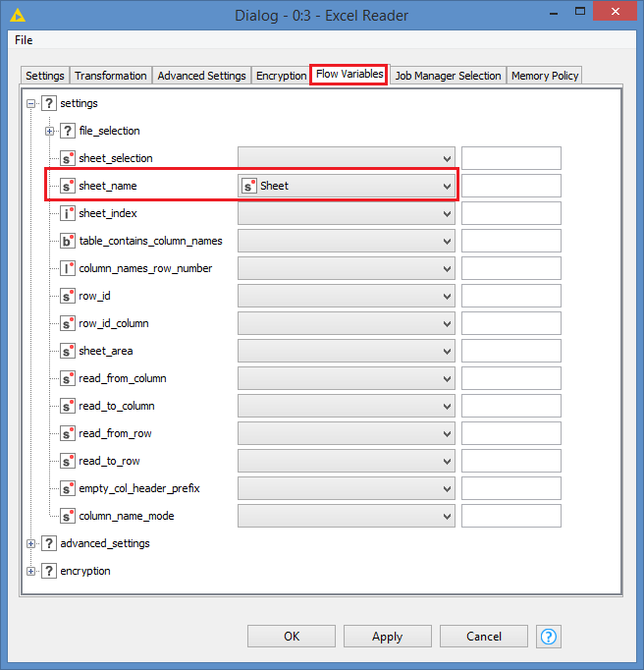The image size is (644, 670).
Task: Collapse the settings tree node
Action: pos(30,103)
